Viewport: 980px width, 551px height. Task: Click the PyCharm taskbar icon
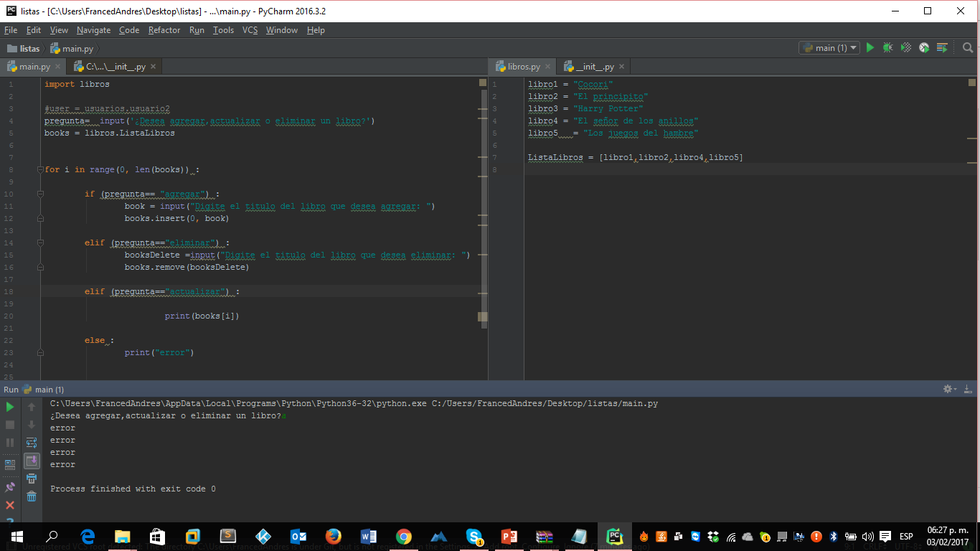614,537
